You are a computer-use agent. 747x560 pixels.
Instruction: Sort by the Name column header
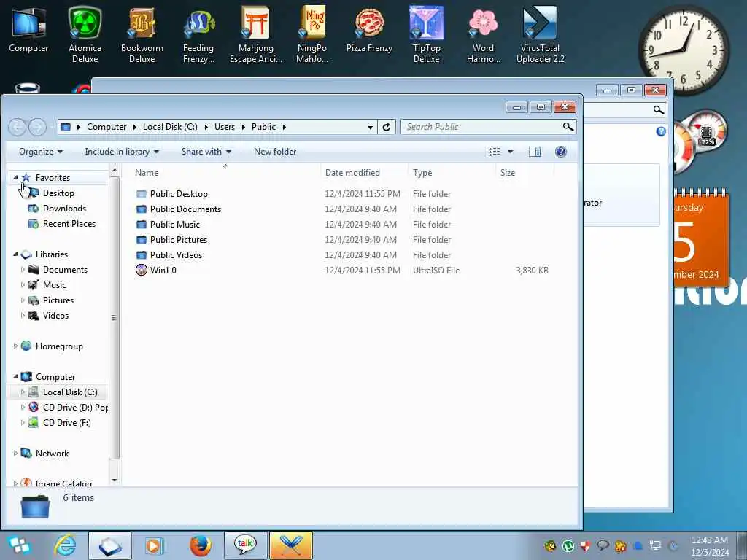pyautogui.click(x=225, y=172)
